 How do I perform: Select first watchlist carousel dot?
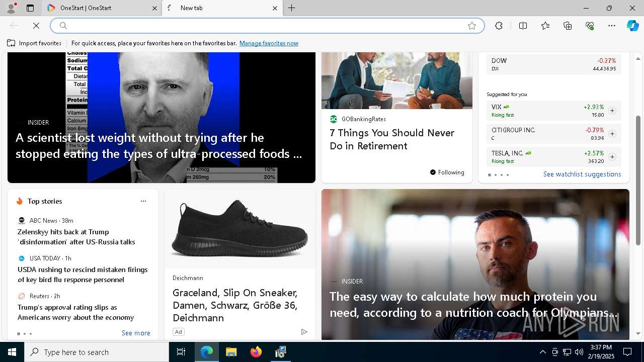point(490,175)
